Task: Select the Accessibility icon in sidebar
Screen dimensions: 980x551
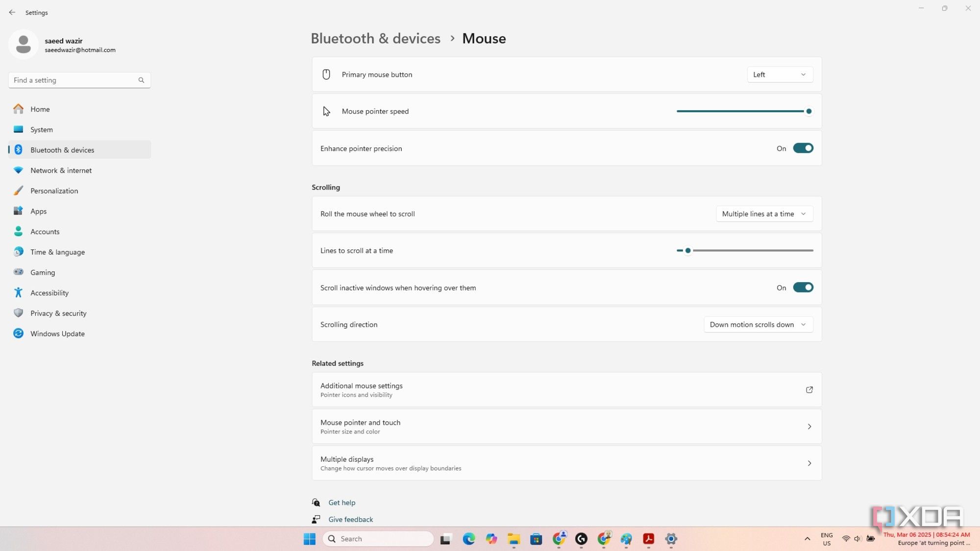Action: (x=18, y=293)
